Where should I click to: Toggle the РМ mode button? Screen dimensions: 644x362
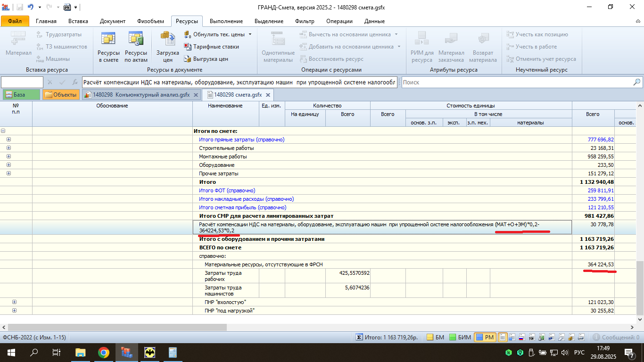[485, 337]
